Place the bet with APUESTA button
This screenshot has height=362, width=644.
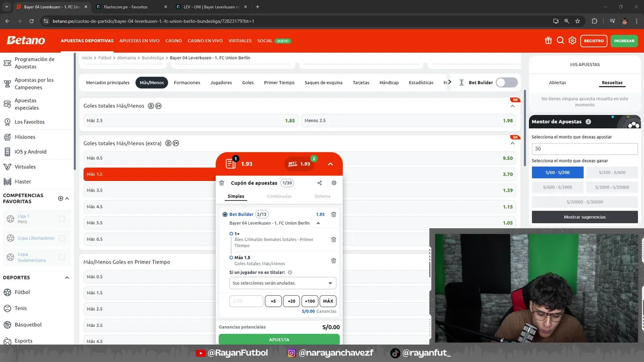tap(279, 339)
